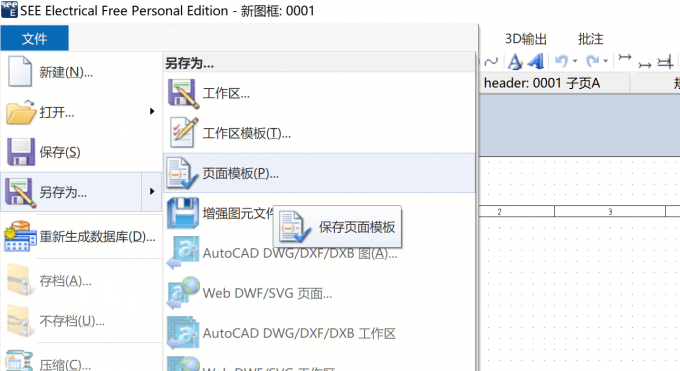Click the 增强图元文件 floppy icon
This screenshot has width=680, height=371.
pyautogui.click(x=183, y=213)
